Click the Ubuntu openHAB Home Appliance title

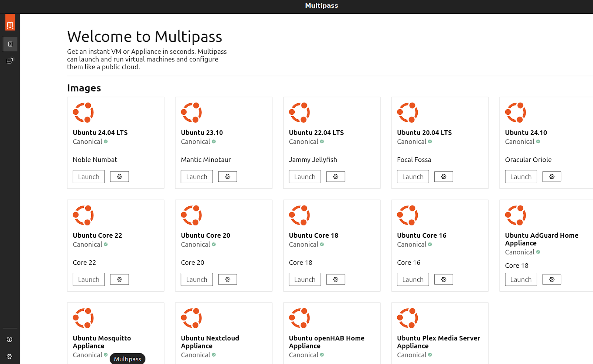point(327,342)
